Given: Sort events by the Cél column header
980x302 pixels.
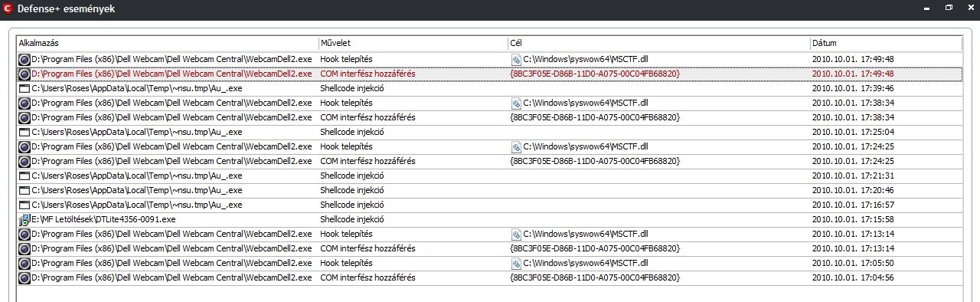Looking at the screenshot, I should pos(658,43).
